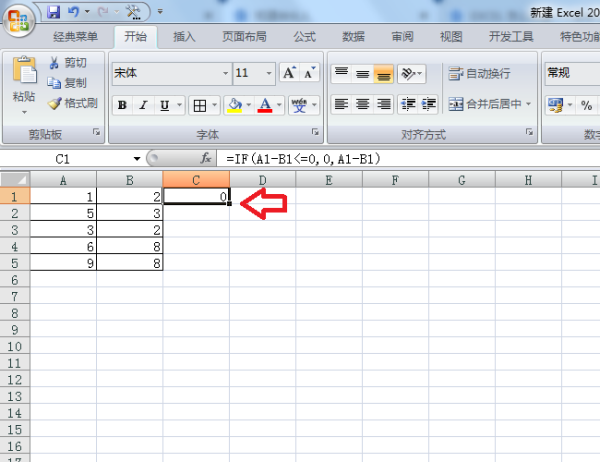600x462 pixels.
Task: Switch to the 页面布局 tab
Action: pos(245,37)
